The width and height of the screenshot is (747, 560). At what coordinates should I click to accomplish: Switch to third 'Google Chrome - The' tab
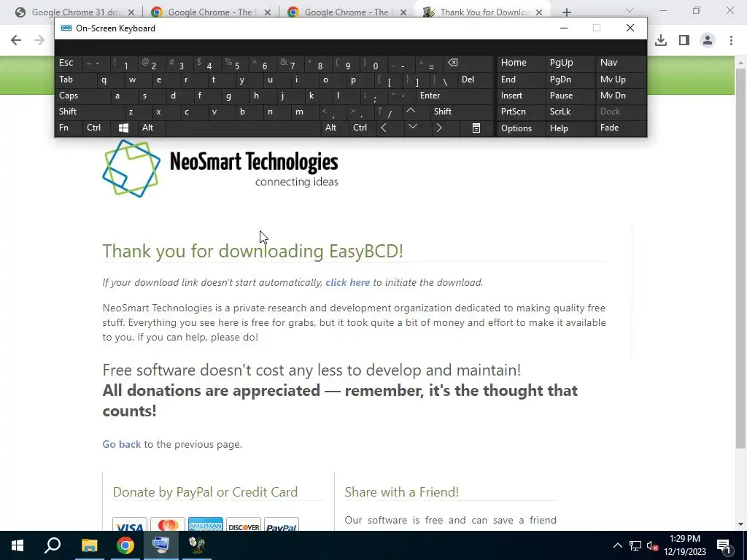click(346, 12)
